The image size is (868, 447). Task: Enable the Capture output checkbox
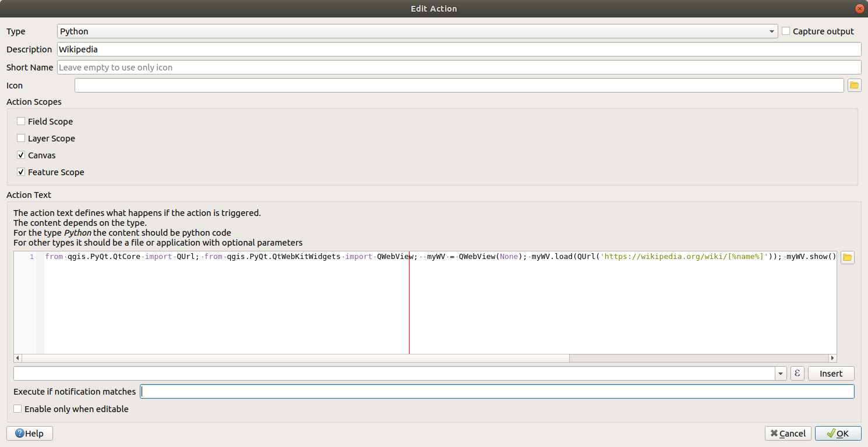[x=786, y=31]
